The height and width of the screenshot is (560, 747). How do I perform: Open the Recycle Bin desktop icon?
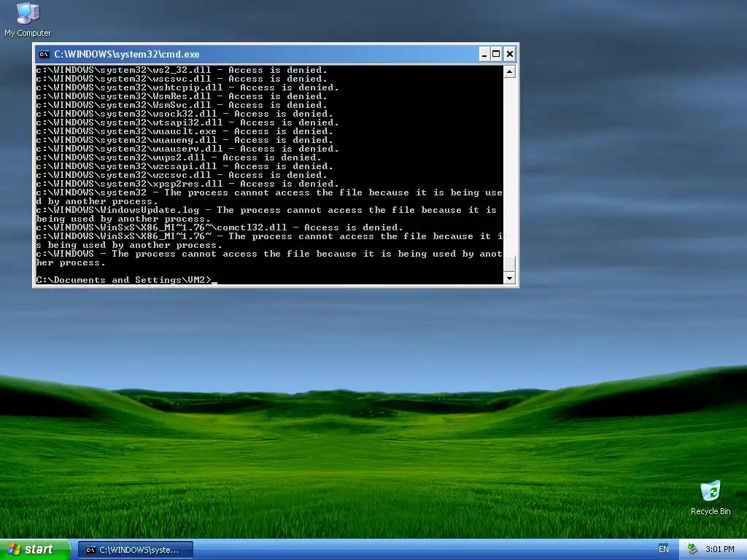tap(711, 498)
